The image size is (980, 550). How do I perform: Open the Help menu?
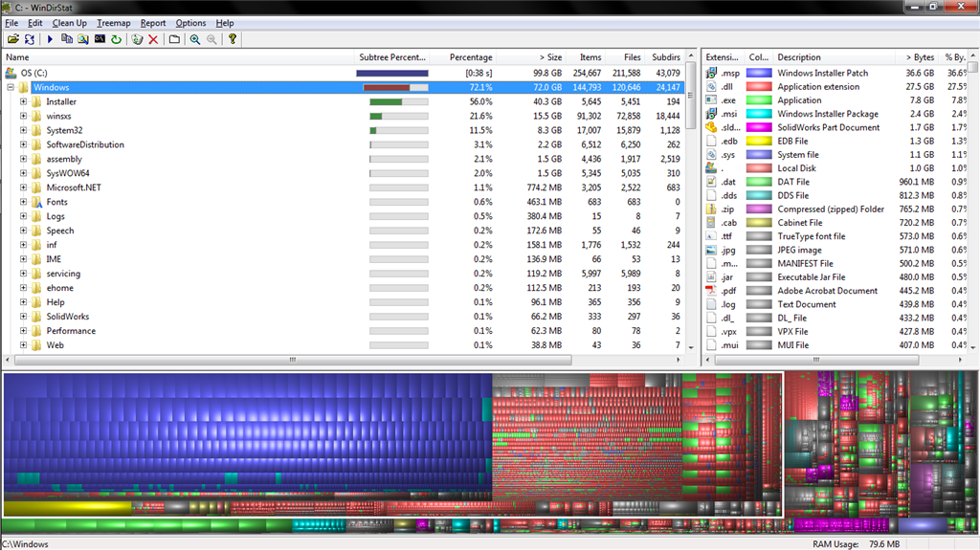click(224, 23)
